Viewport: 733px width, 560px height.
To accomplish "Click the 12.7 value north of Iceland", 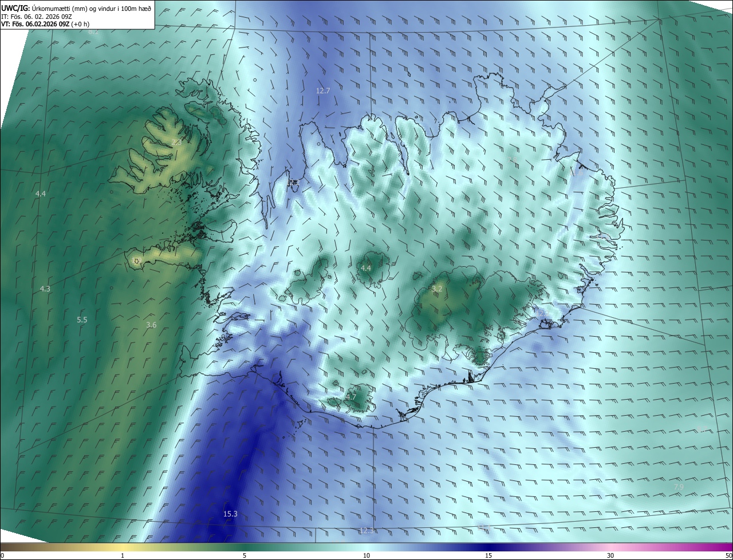I will (323, 90).
